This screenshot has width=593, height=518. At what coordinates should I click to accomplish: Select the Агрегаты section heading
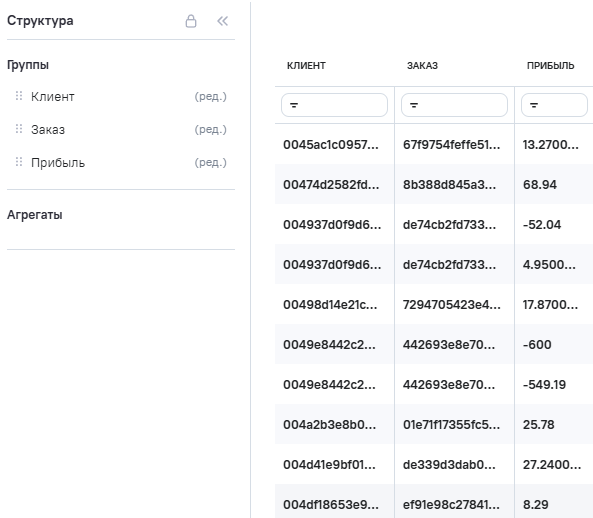[x=35, y=215]
